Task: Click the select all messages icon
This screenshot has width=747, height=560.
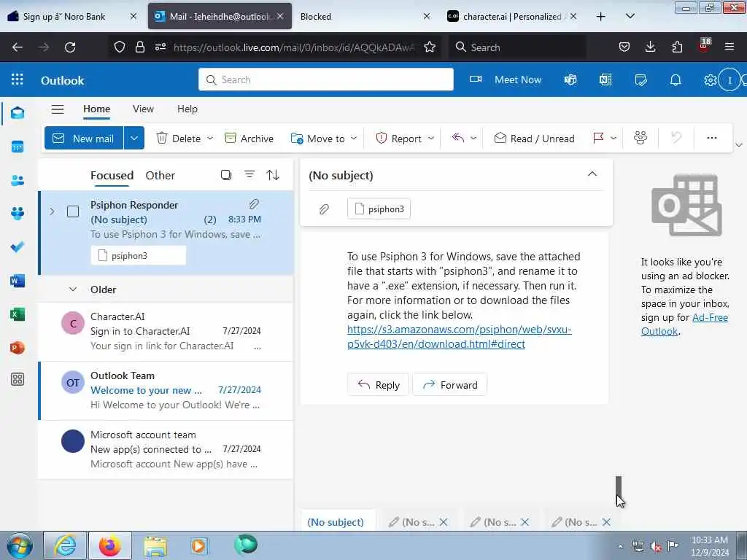Action: 226,175
